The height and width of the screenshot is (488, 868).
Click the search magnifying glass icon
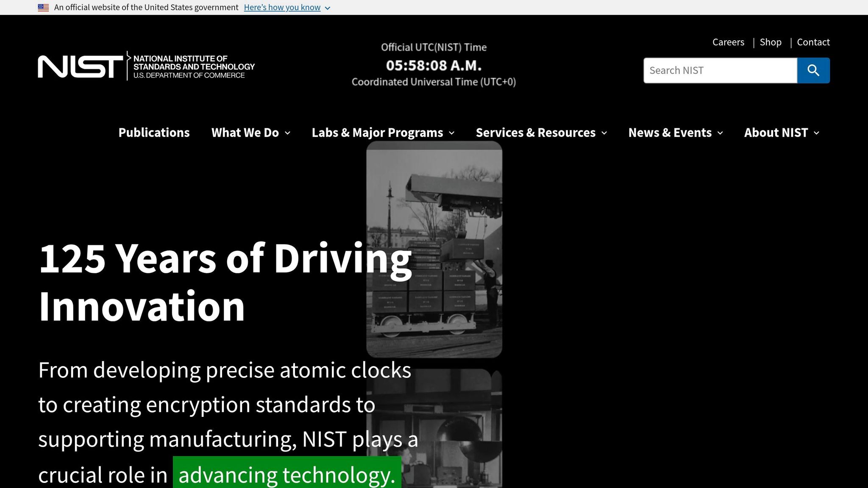click(x=813, y=70)
